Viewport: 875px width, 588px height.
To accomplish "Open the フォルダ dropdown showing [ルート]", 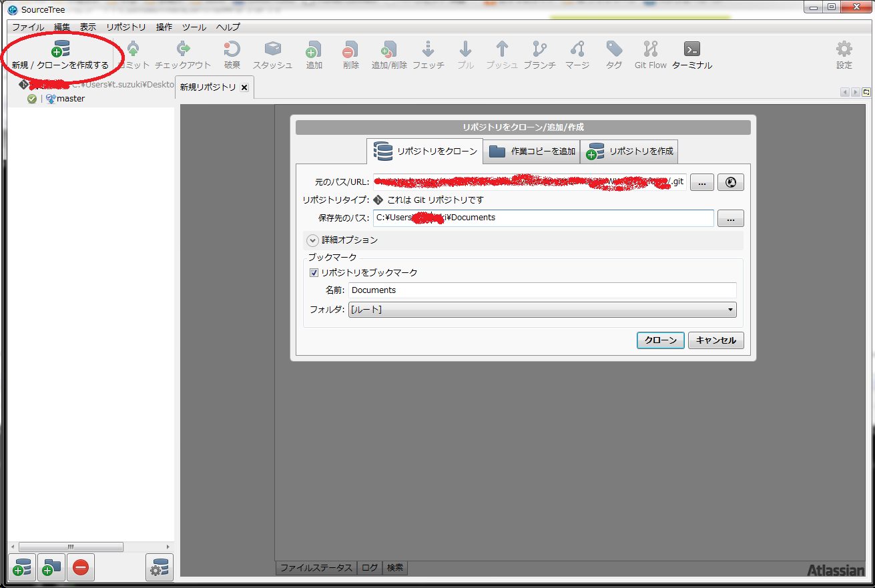I will [543, 310].
